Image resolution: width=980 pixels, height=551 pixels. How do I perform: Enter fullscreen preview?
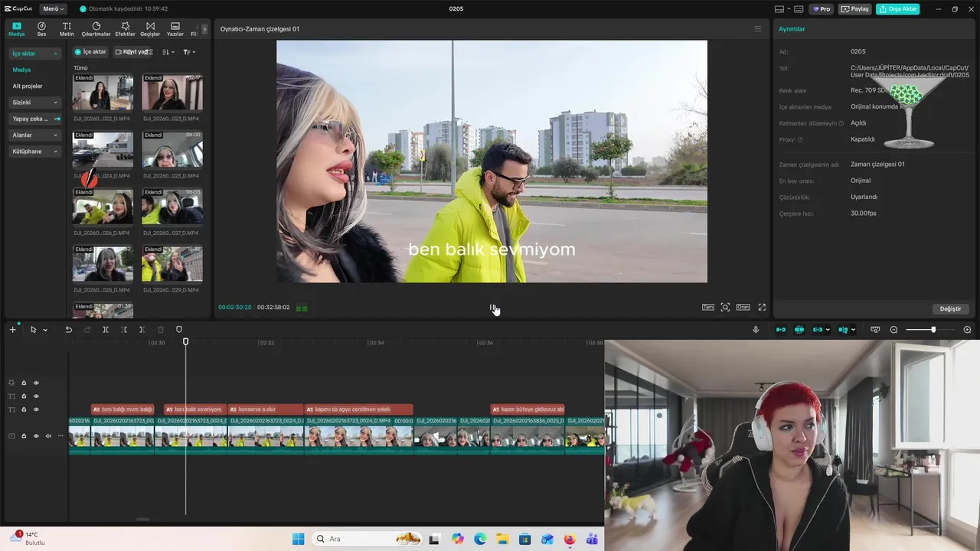point(762,307)
